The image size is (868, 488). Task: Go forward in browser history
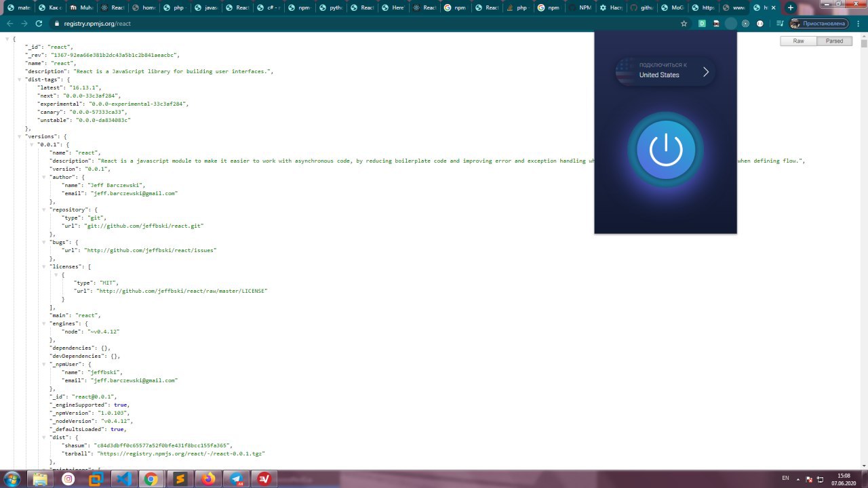(24, 23)
